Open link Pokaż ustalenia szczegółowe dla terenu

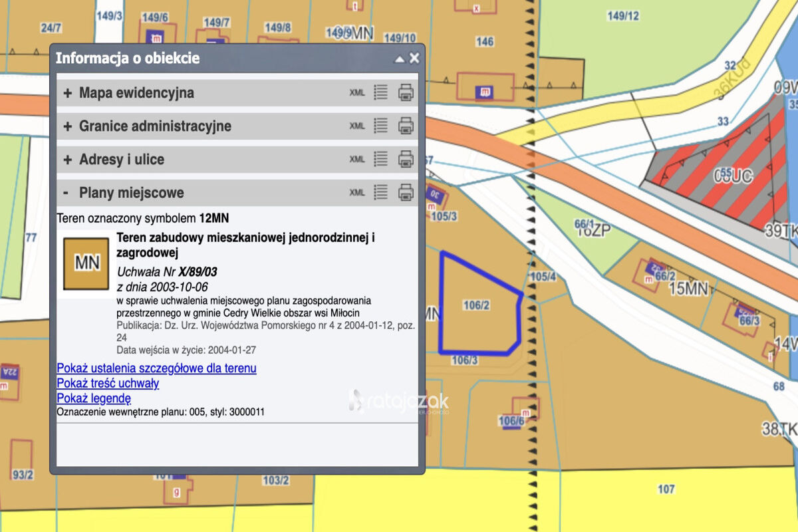[156, 368]
